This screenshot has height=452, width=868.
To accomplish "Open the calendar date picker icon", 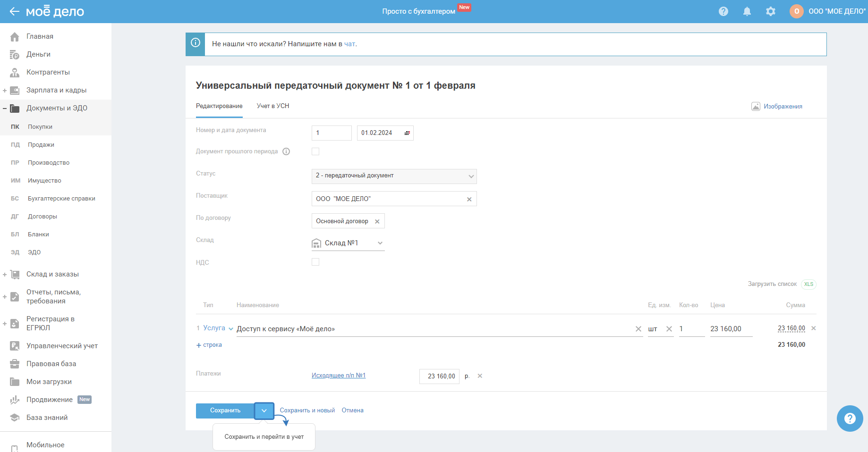I will point(407,133).
